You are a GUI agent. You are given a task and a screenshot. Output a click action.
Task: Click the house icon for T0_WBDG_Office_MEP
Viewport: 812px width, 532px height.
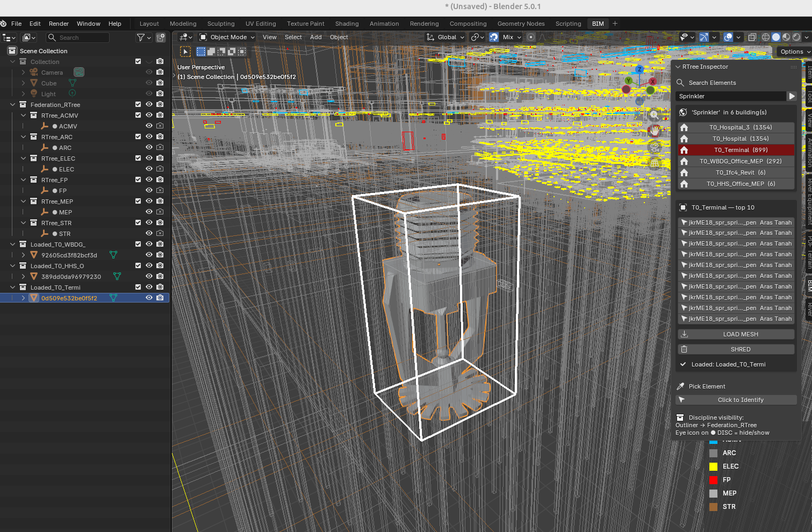tap(684, 161)
